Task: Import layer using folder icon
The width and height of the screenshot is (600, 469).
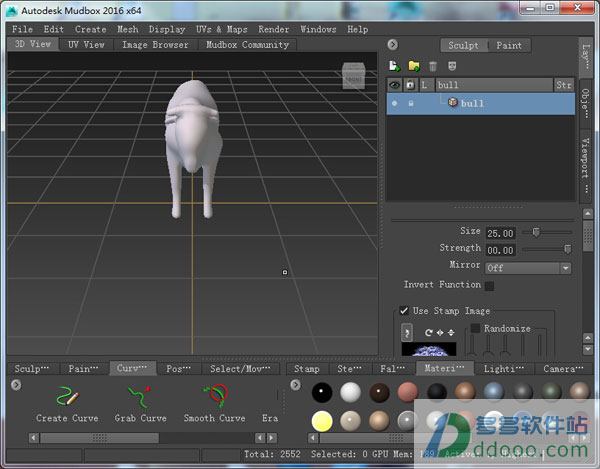Action: 414,66
